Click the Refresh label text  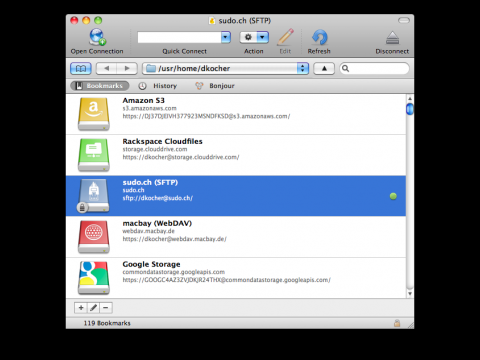pos(319,51)
